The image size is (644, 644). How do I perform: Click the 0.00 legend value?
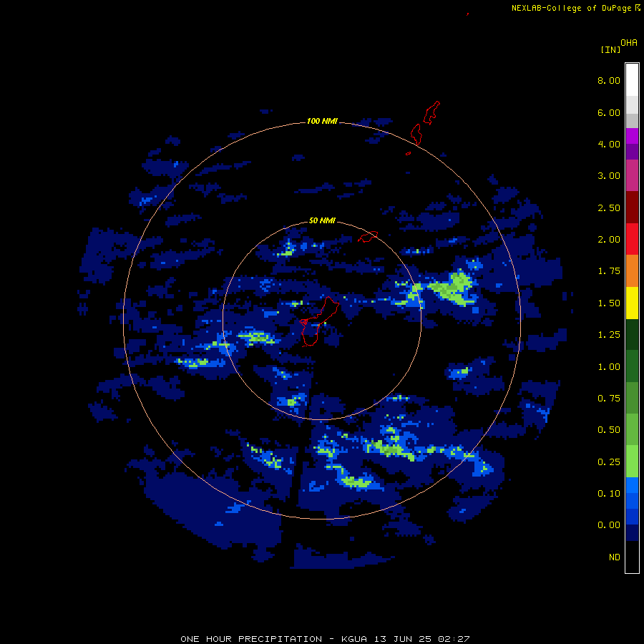(609, 525)
